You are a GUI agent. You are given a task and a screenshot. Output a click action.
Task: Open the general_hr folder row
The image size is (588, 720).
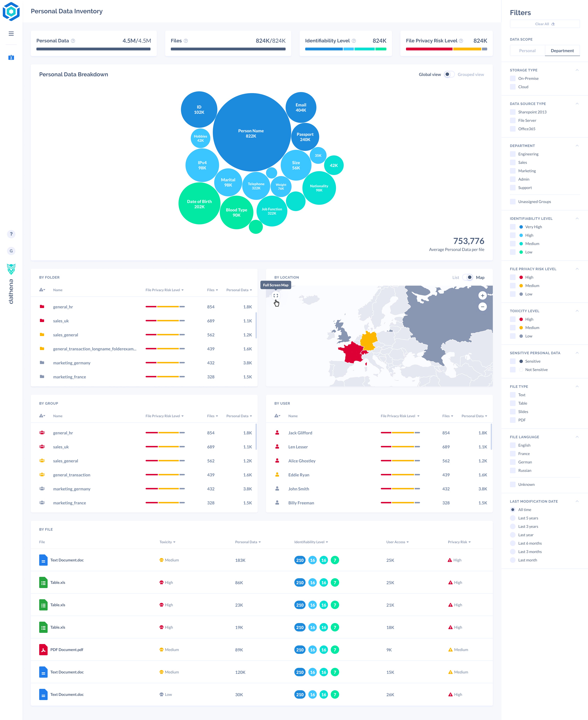point(63,307)
